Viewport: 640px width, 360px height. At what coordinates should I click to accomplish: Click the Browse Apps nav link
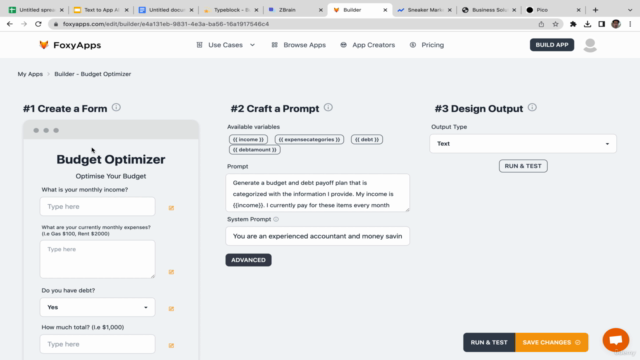[304, 45]
